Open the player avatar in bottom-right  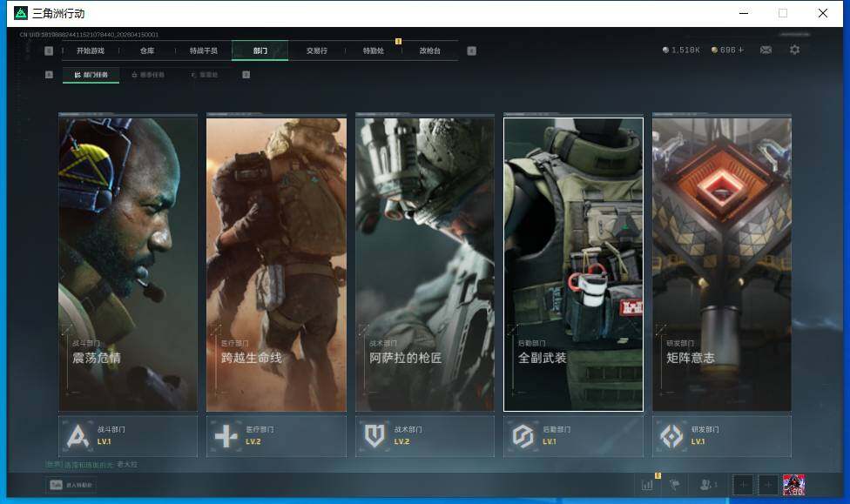(793, 485)
